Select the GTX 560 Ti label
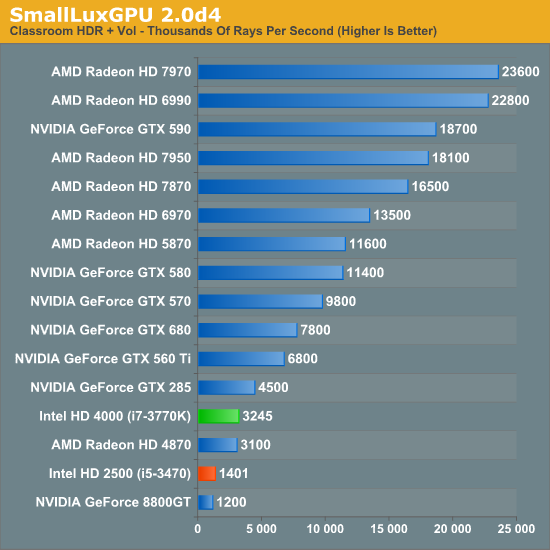This screenshot has height=550, width=550. (x=103, y=359)
